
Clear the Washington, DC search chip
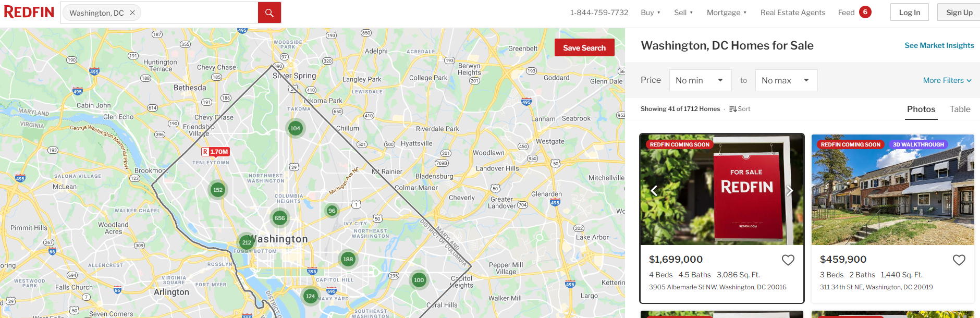point(132,13)
